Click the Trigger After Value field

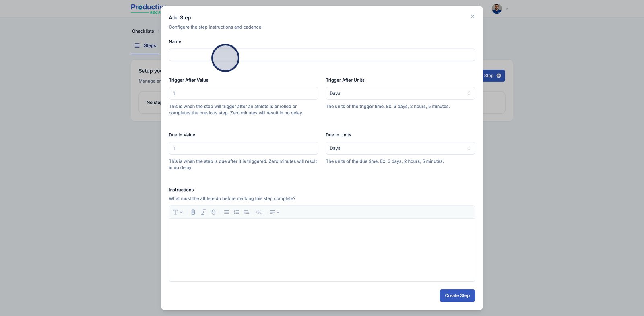coord(243,93)
